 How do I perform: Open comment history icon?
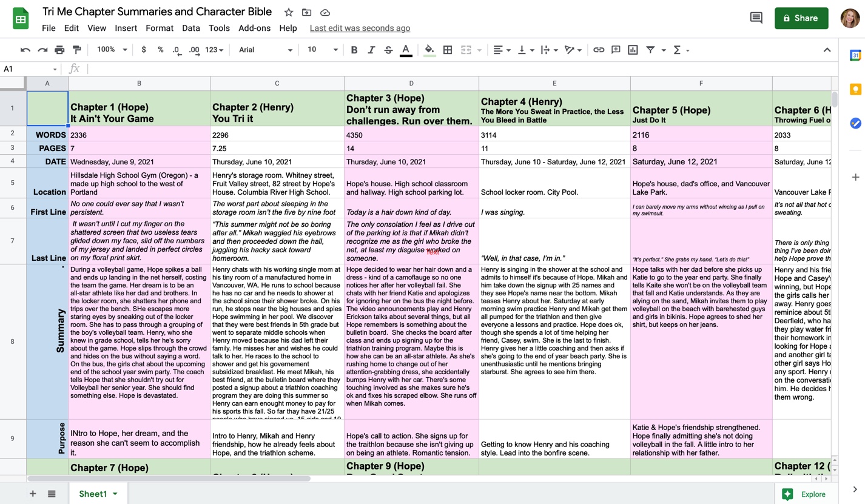coord(756,18)
